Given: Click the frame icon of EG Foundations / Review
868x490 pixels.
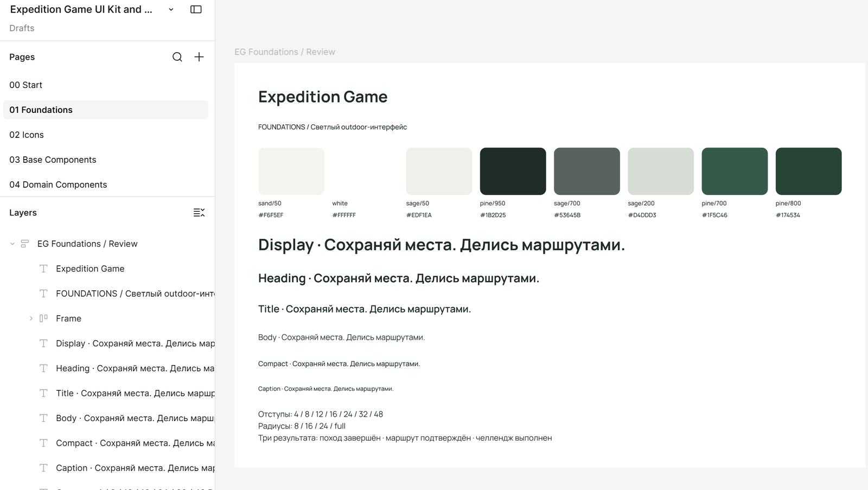Looking at the screenshot, I should 25,244.
